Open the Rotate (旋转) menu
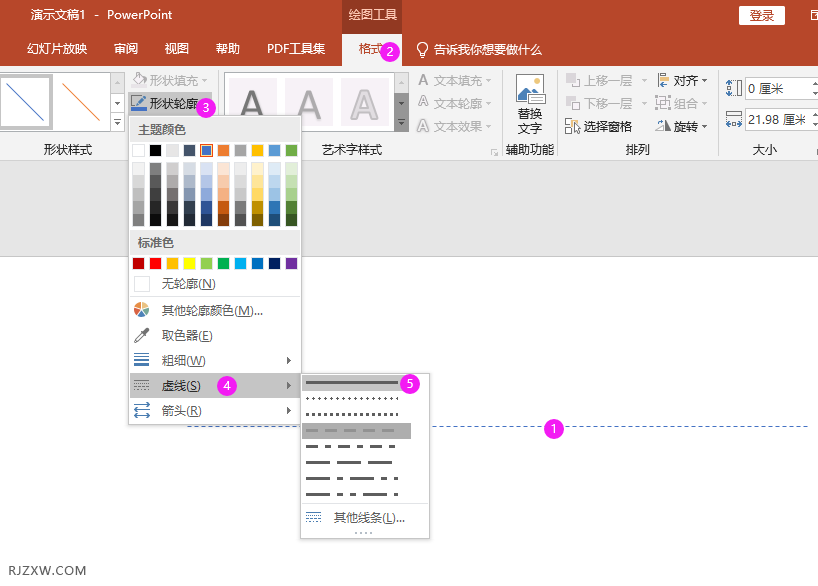 (x=681, y=126)
